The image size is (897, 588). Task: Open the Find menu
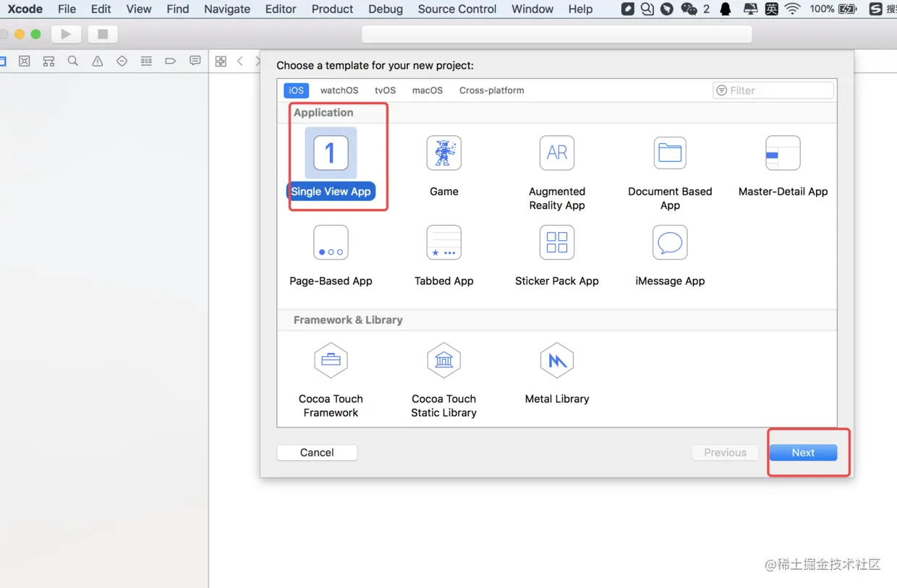(177, 9)
